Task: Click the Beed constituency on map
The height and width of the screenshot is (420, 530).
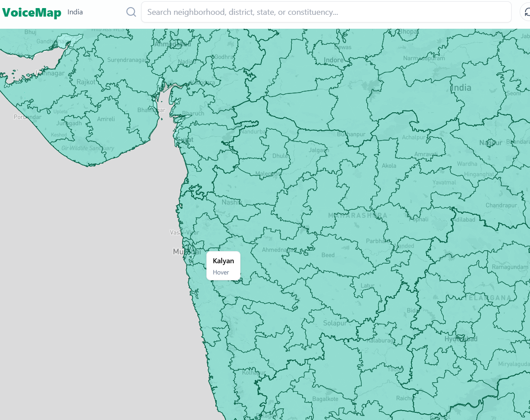Action: (328, 255)
